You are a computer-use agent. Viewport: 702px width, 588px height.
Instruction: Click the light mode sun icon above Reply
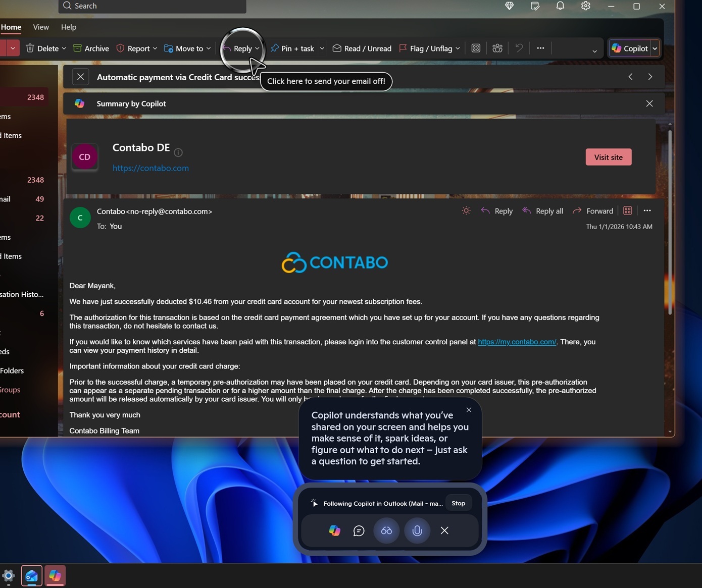(x=466, y=210)
